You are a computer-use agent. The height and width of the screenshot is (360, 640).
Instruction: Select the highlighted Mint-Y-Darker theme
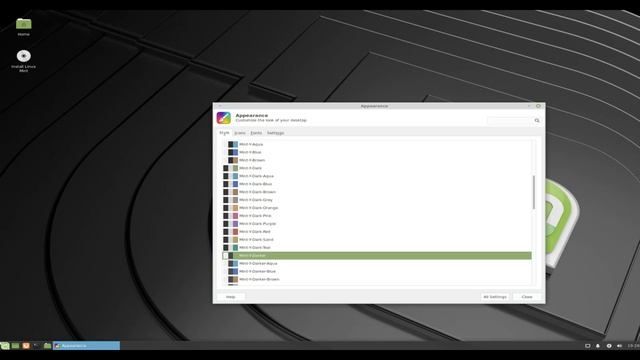point(377,256)
